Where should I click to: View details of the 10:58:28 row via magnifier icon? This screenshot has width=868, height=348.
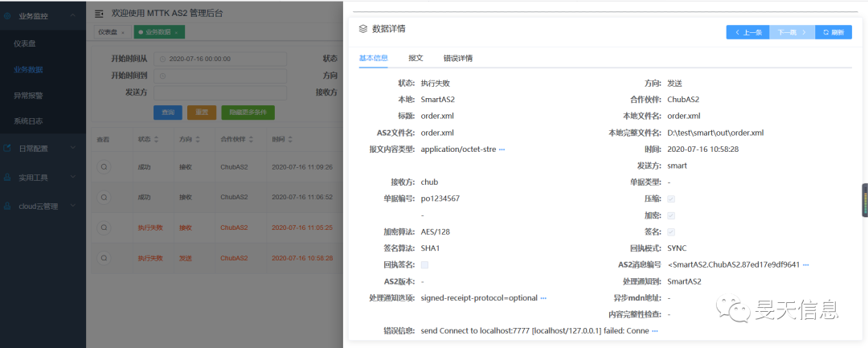104,258
